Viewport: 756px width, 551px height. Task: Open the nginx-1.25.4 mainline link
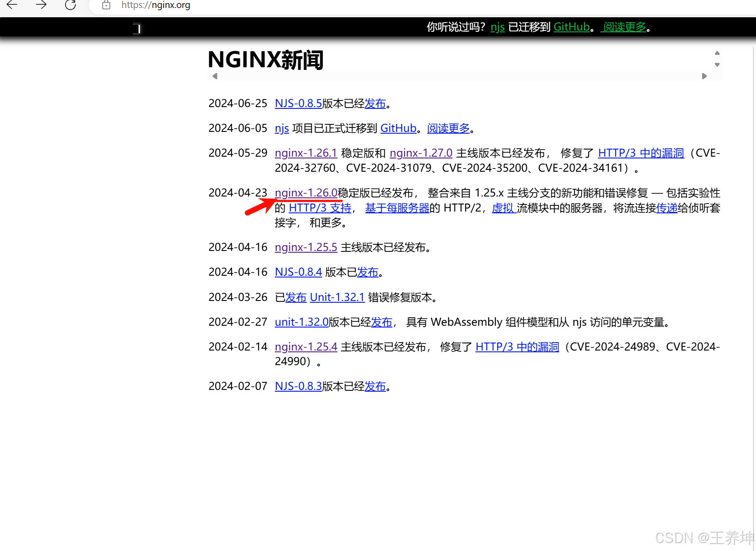306,347
